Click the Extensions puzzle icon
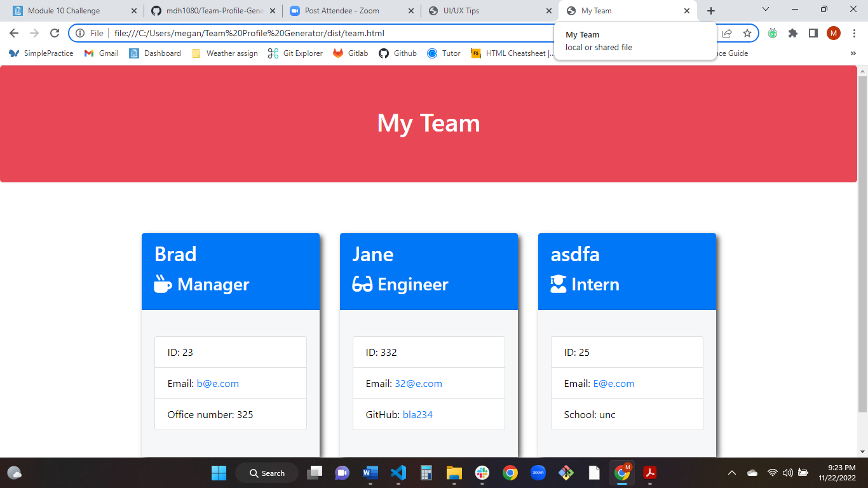 [x=792, y=33]
